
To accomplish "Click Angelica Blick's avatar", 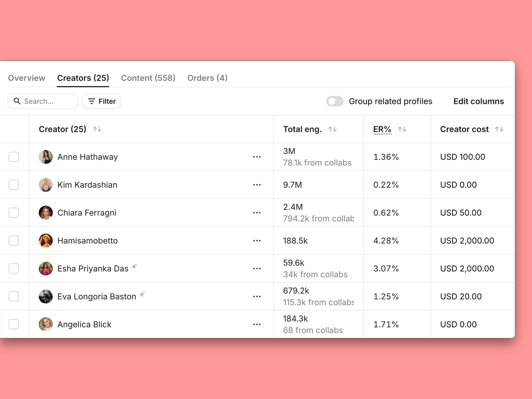I will tap(46, 324).
